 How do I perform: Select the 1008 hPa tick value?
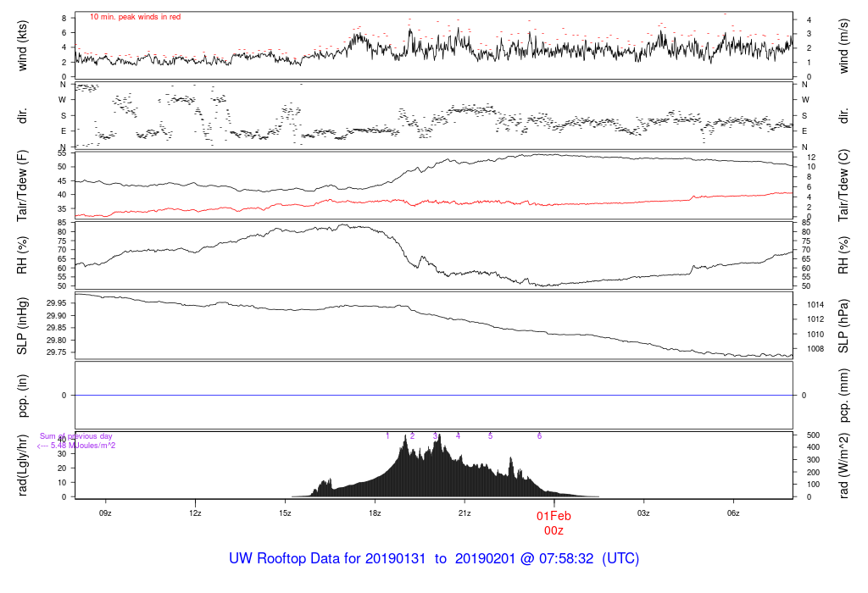coord(815,349)
